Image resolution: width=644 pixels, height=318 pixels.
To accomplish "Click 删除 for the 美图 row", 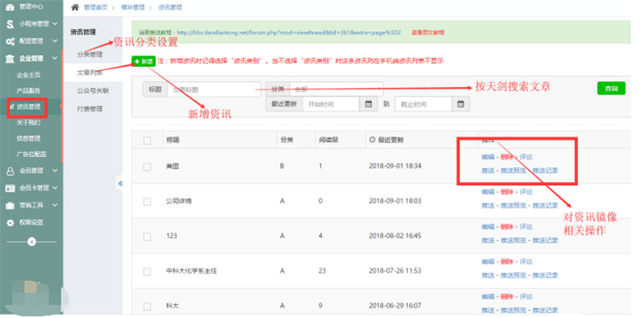I will click(507, 157).
